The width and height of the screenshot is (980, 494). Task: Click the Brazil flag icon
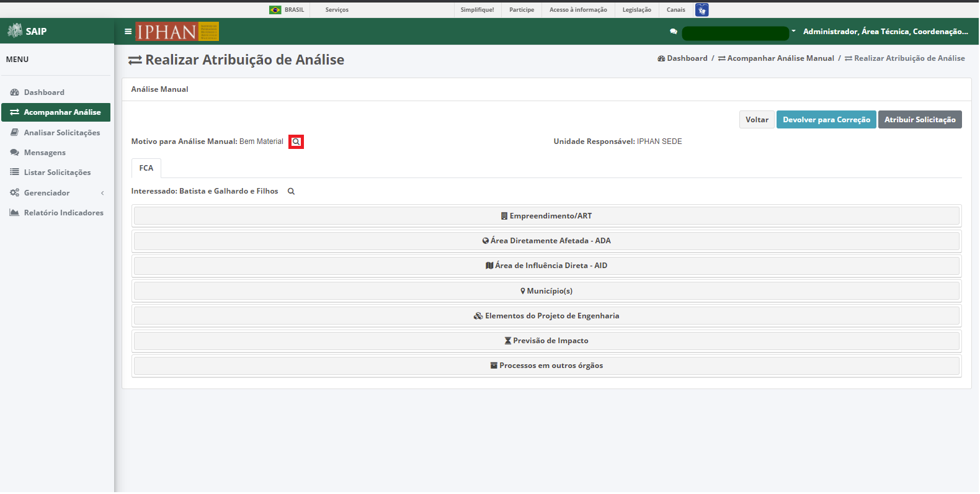click(275, 10)
